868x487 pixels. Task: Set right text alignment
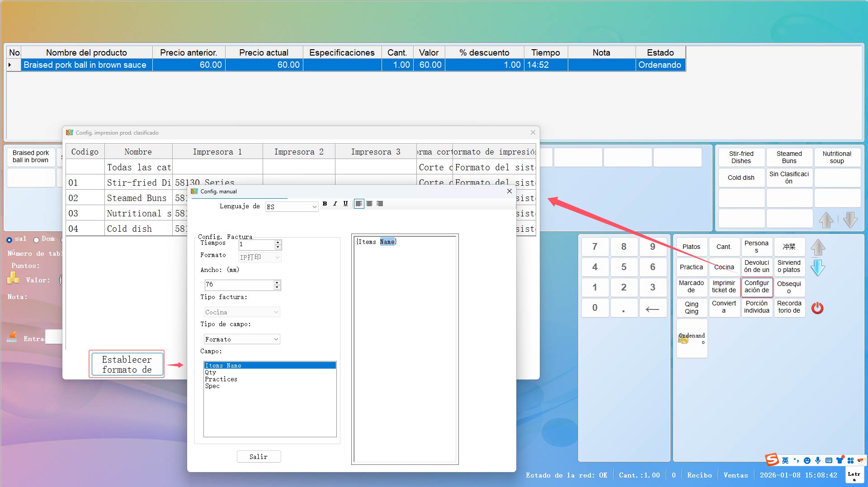click(x=380, y=204)
